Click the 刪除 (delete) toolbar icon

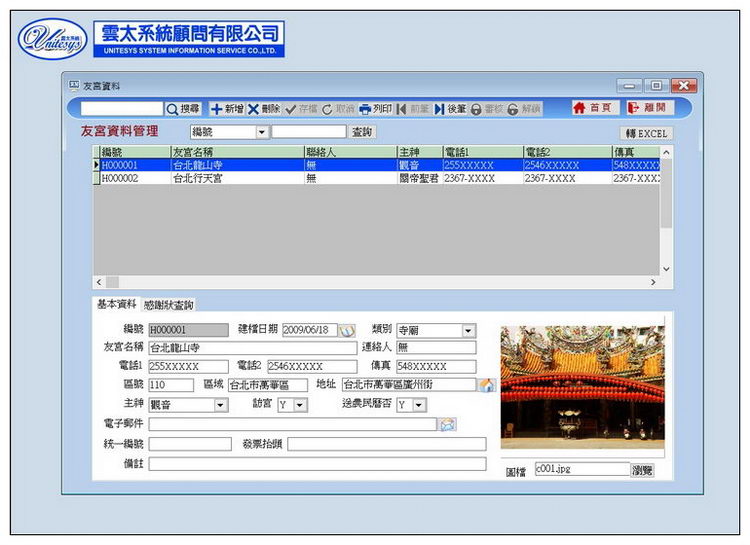264,108
